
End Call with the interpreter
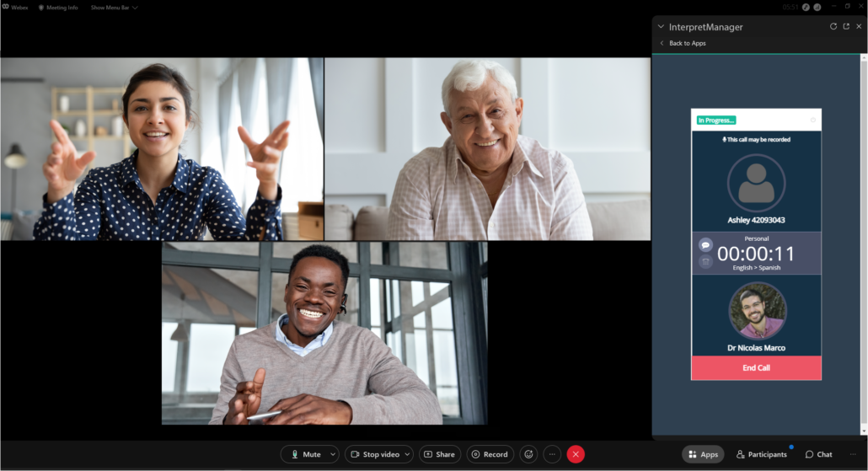pos(756,368)
